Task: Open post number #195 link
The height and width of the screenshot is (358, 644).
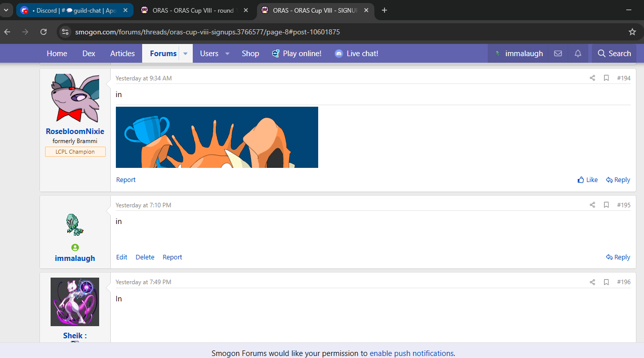Action: point(624,205)
